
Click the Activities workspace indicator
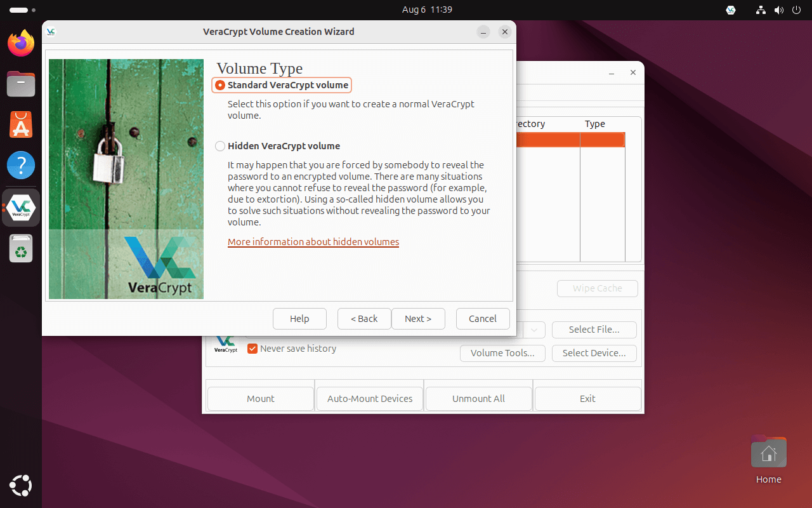(23, 10)
